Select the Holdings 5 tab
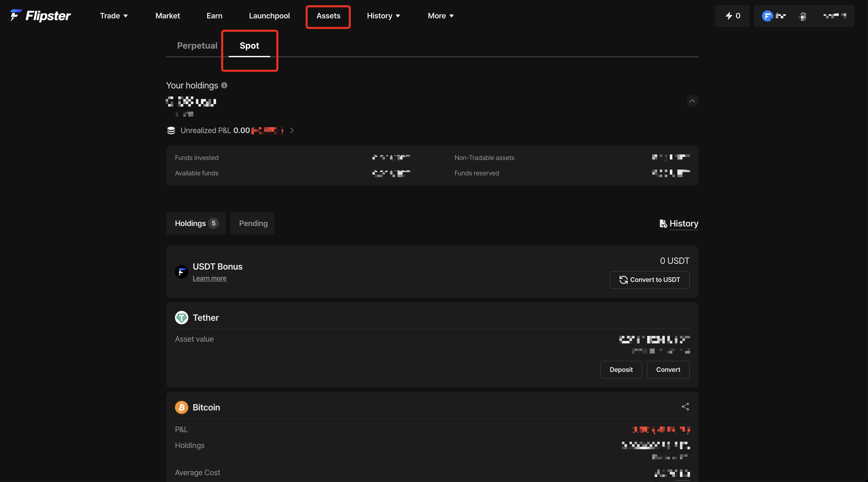 tap(196, 223)
